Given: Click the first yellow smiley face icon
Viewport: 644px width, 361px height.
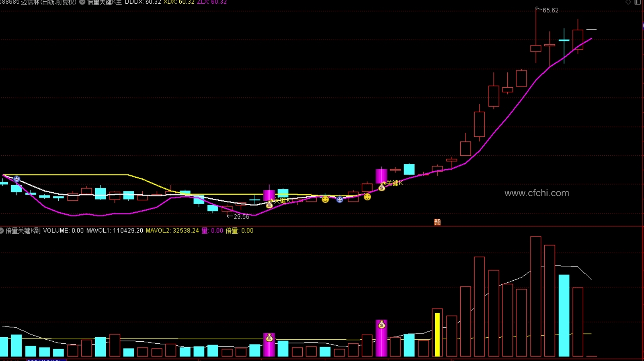Looking at the screenshot, I should [x=325, y=199].
